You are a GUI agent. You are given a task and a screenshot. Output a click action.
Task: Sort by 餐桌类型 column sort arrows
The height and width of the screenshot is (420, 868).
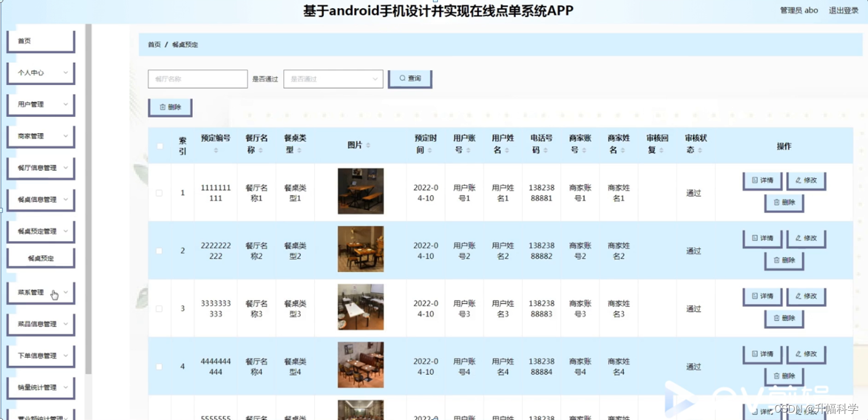299,151
